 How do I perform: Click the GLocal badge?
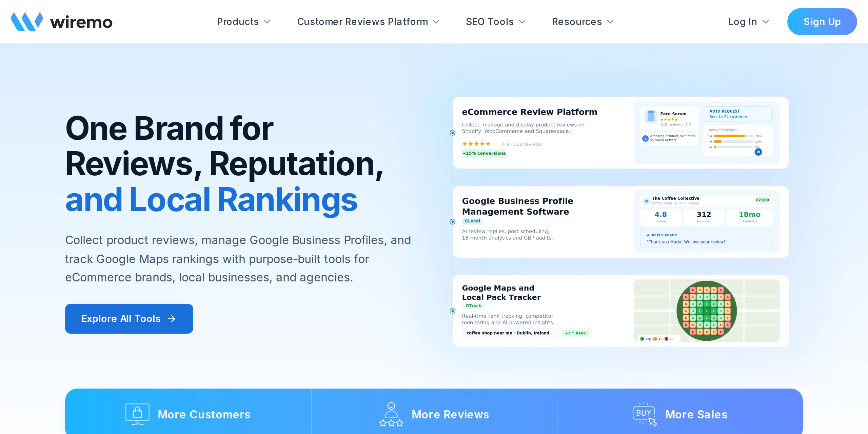click(x=472, y=221)
